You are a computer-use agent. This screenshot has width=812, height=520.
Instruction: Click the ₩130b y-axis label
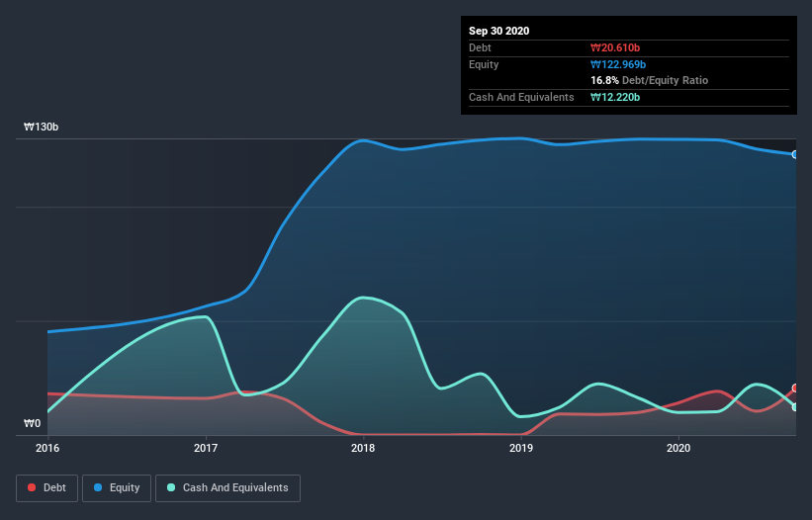click(x=41, y=127)
